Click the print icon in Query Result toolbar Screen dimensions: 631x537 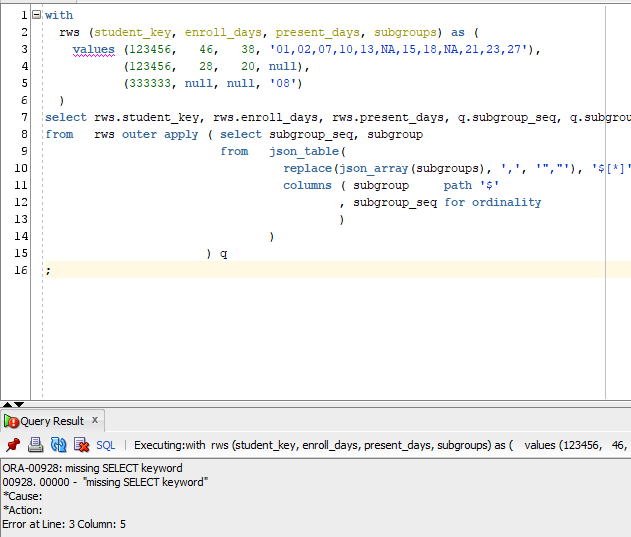tap(35, 445)
